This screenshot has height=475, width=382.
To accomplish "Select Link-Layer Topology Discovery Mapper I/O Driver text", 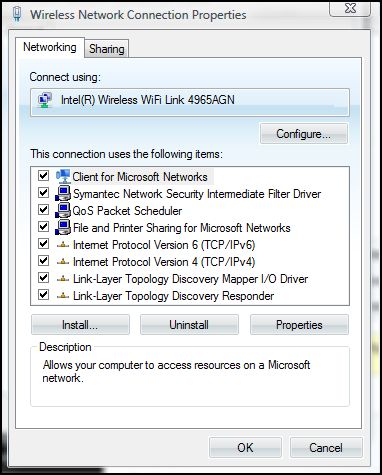I will click(x=190, y=279).
